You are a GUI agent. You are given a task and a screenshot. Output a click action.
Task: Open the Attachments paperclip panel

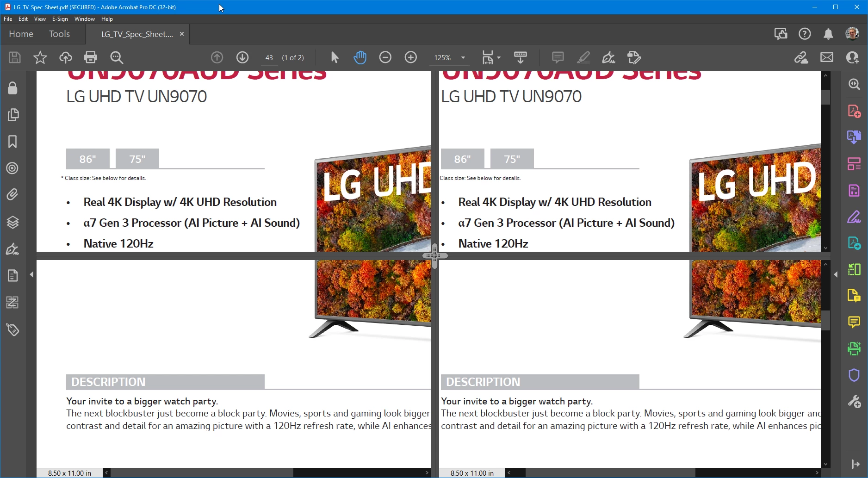12,194
